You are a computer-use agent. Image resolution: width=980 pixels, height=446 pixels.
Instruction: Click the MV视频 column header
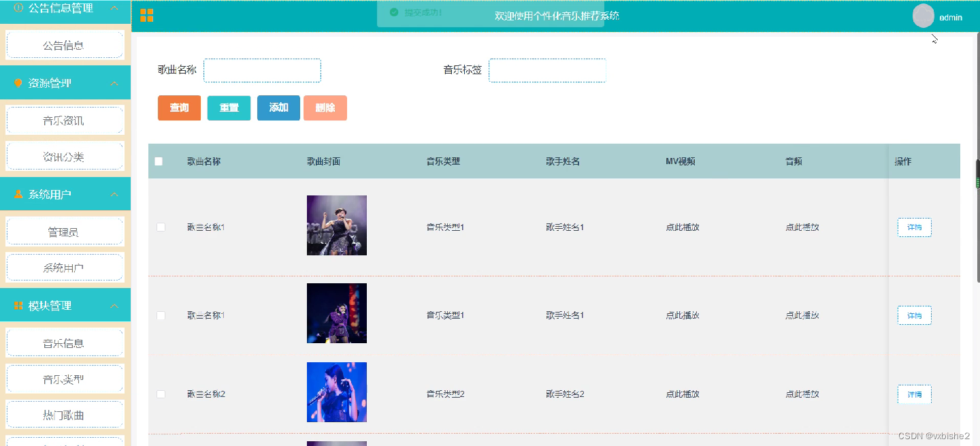[x=681, y=161]
